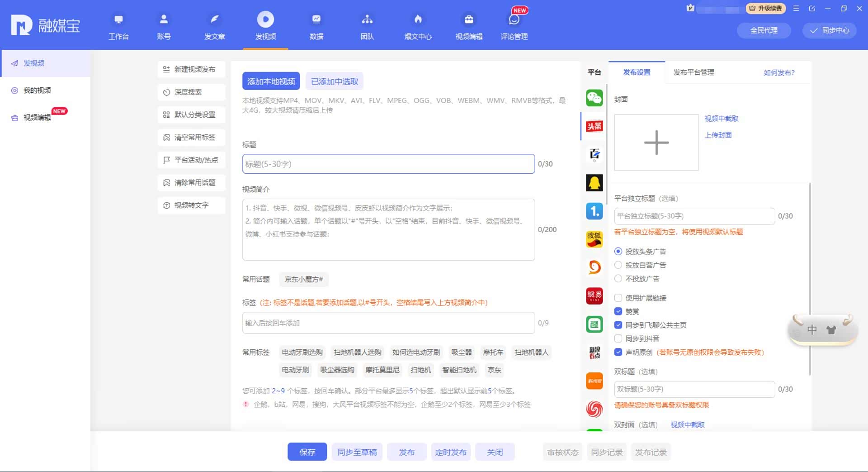The image size is (868, 472).
Task: Select the Penguin (QQ) platform icon
Action: click(x=594, y=183)
